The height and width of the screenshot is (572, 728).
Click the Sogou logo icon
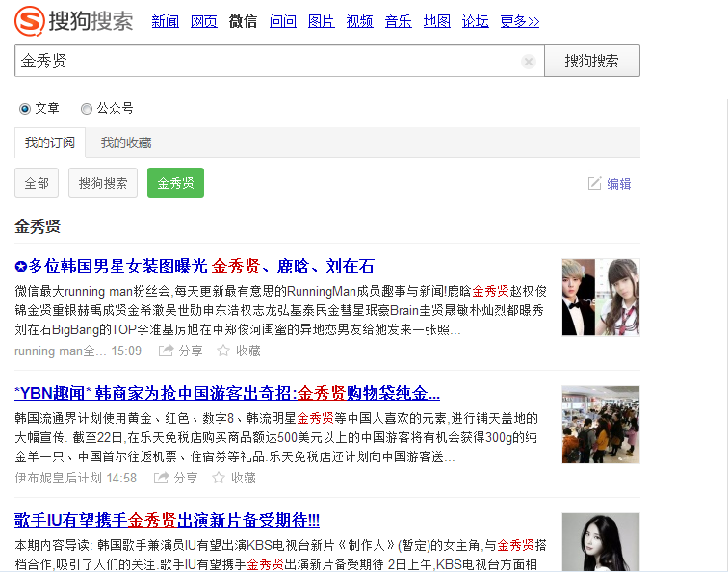pyautogui.click(x=29, y=21)
